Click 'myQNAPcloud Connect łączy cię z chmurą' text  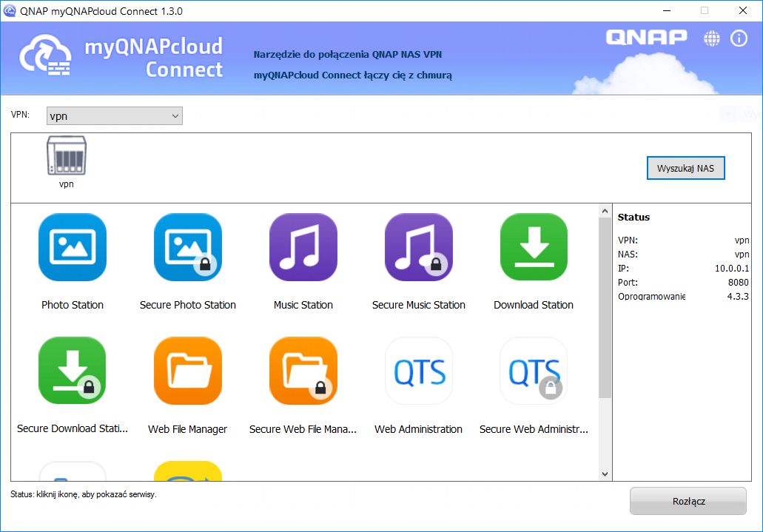[x=353, y=75]
